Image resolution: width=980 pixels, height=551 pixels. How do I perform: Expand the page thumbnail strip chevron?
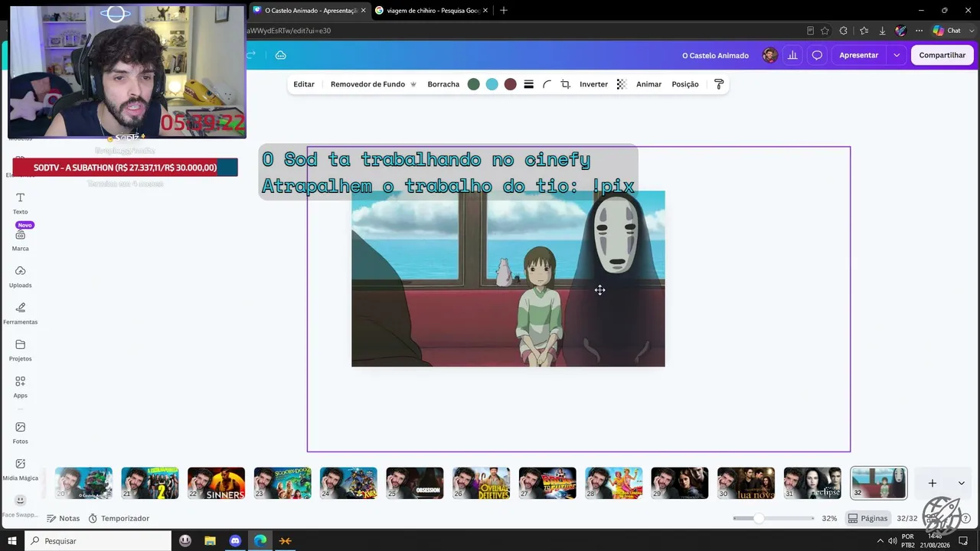(961, 483)
